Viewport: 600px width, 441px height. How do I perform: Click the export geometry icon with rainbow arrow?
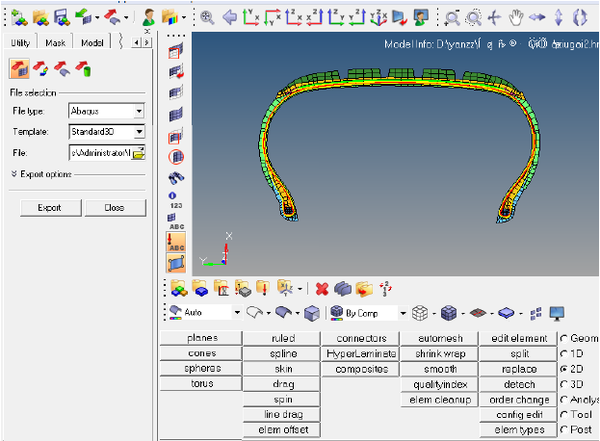point(41,69)
